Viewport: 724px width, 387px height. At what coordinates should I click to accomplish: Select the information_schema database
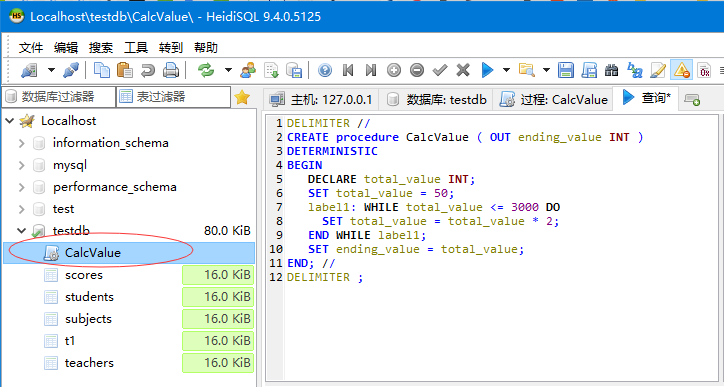tap(110, 143)
